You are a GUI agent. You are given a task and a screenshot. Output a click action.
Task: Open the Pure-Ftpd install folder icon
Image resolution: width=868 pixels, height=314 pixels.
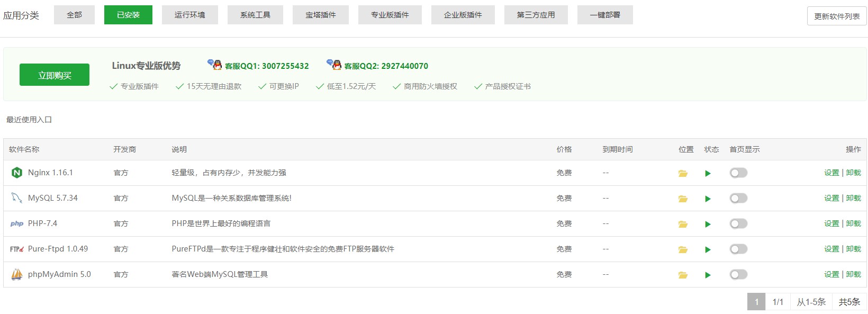coord(683,249)
